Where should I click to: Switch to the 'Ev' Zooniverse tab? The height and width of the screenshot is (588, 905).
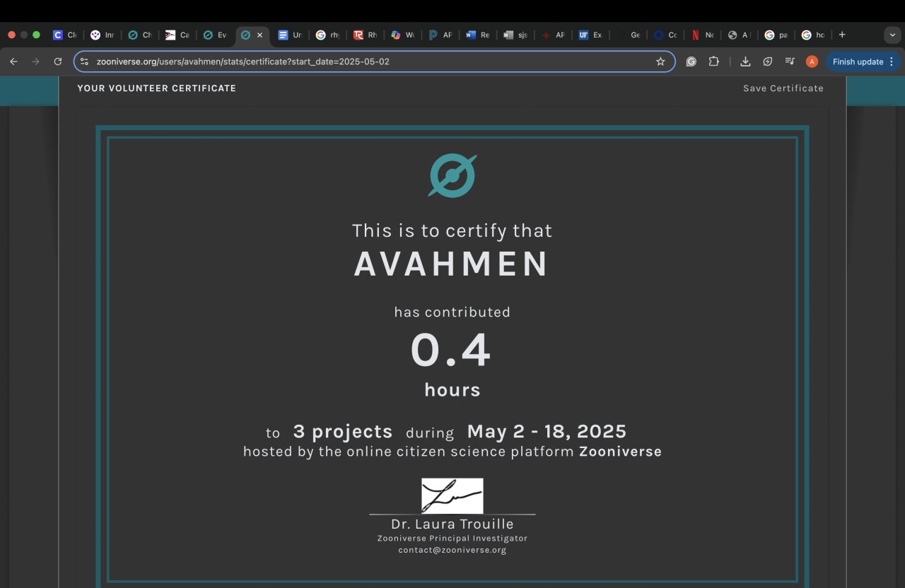(x=215, y=35)
